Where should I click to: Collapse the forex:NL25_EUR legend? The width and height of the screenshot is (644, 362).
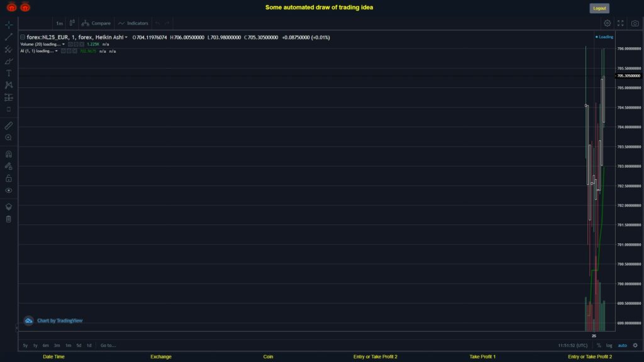pos(23,37)
